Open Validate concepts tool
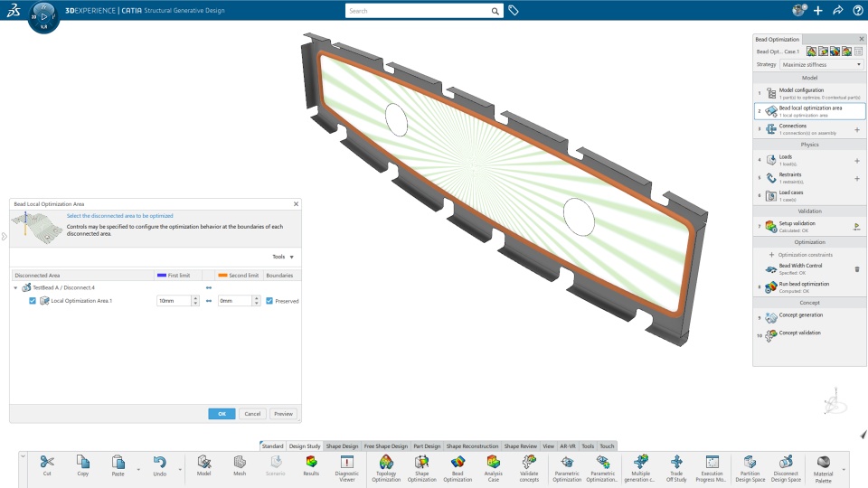The width and height of the screenshot is (868, 488). 529,468
